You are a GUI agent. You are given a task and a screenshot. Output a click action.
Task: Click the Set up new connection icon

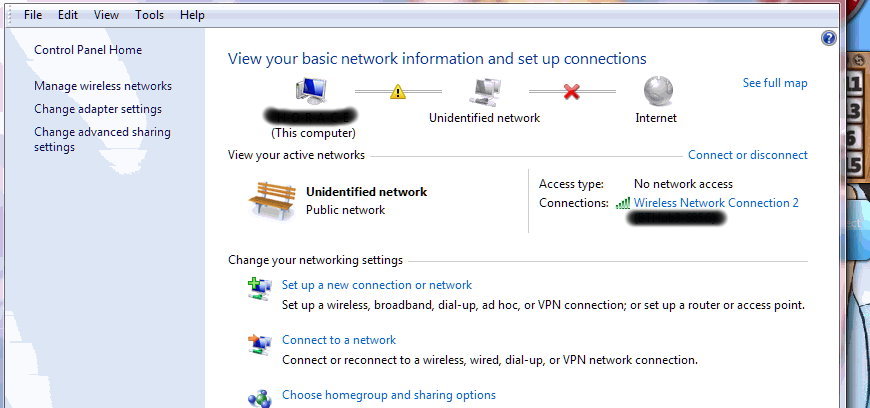pos(259,289)
